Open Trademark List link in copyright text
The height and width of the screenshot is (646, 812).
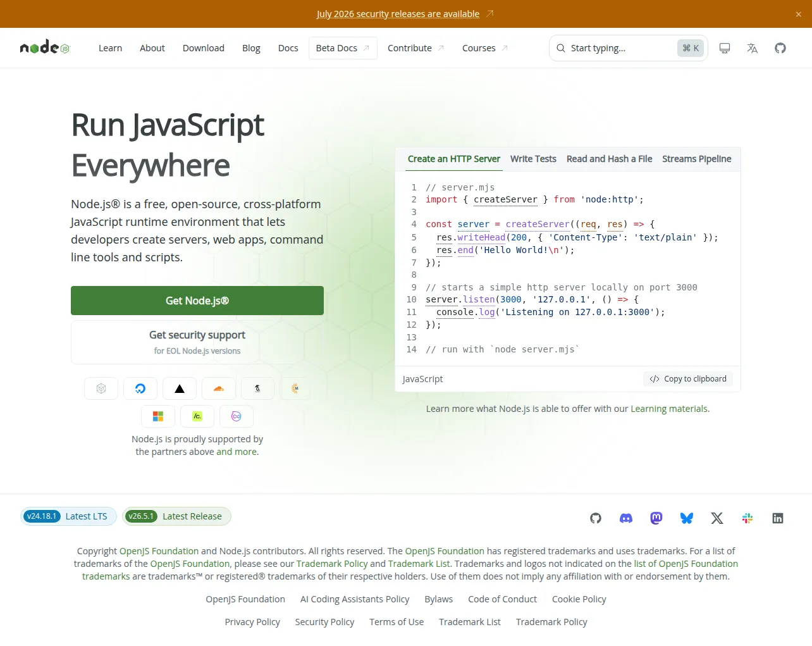coord(419,564)
